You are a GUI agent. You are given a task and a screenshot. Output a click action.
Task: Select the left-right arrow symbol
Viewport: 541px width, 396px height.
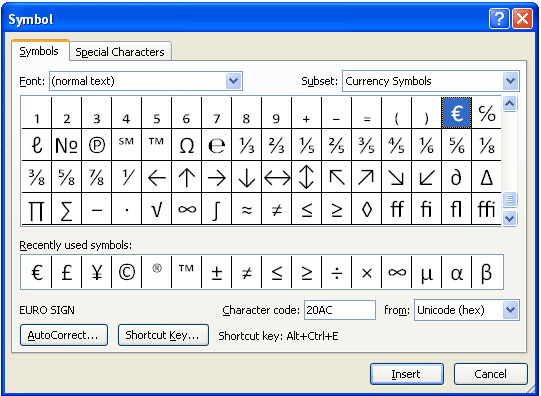point(276,177)
